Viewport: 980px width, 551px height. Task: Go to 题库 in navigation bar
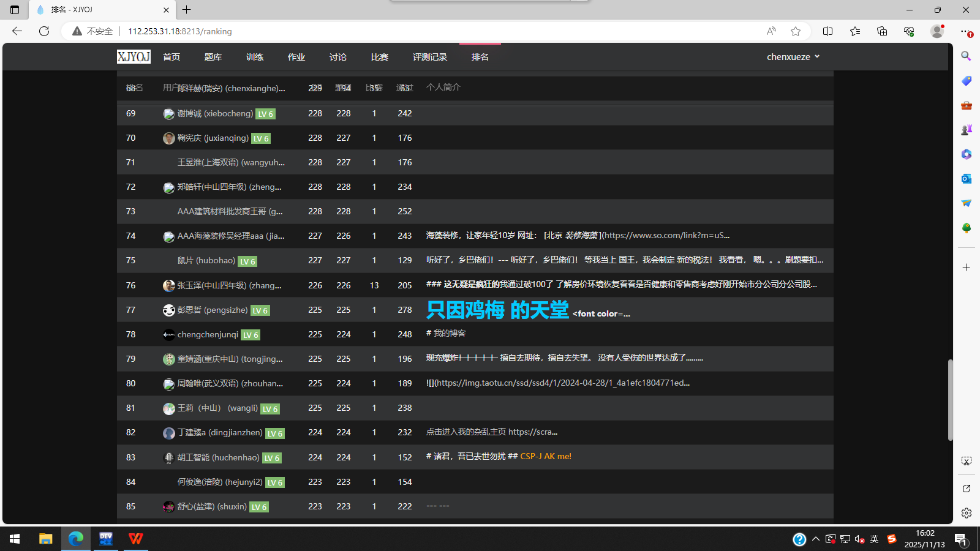[213, 57]
